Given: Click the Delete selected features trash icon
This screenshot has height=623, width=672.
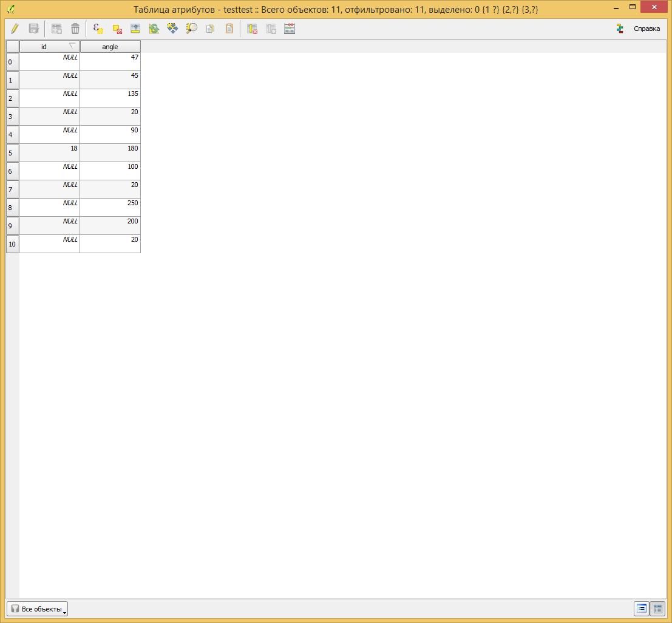Looking at the screenshot, I should [75, 29].
